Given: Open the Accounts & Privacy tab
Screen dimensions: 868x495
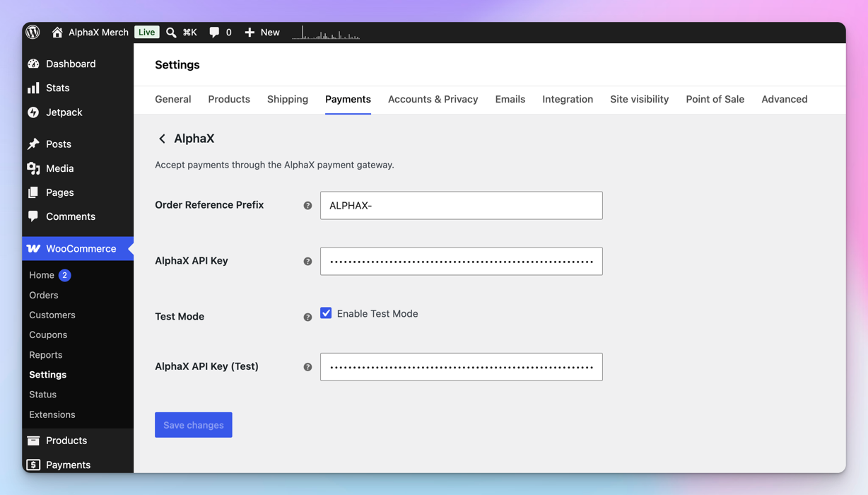Looking at the screenshot, I should [x=433, y=99].
